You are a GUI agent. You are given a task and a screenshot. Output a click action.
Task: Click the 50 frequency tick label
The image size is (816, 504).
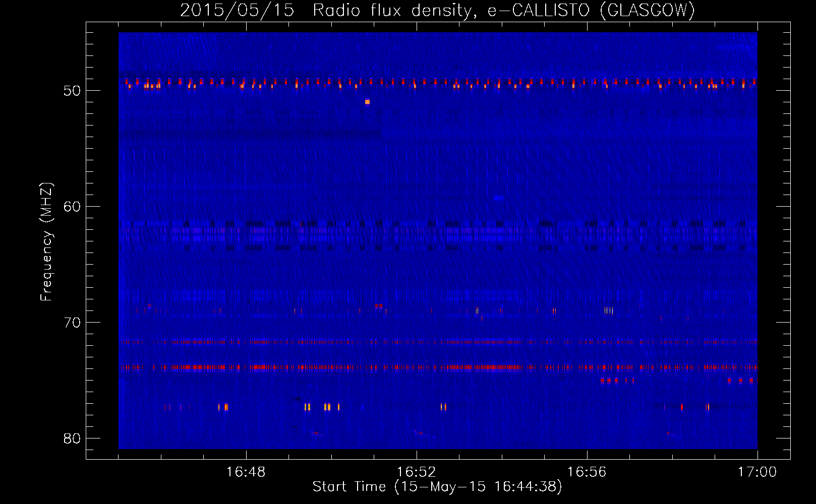(72, 91)
